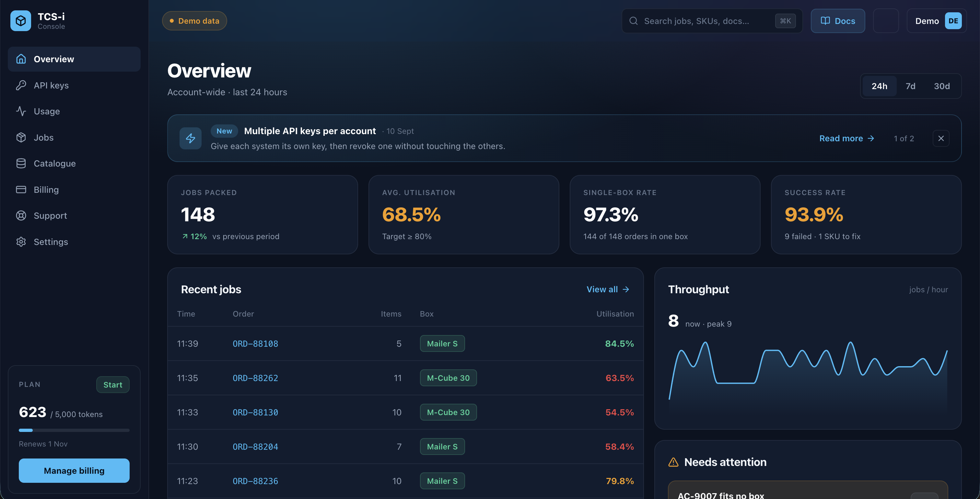Open the Jobs page from sidebar
This screenshot has height=499, width=980.
[74, 137]
